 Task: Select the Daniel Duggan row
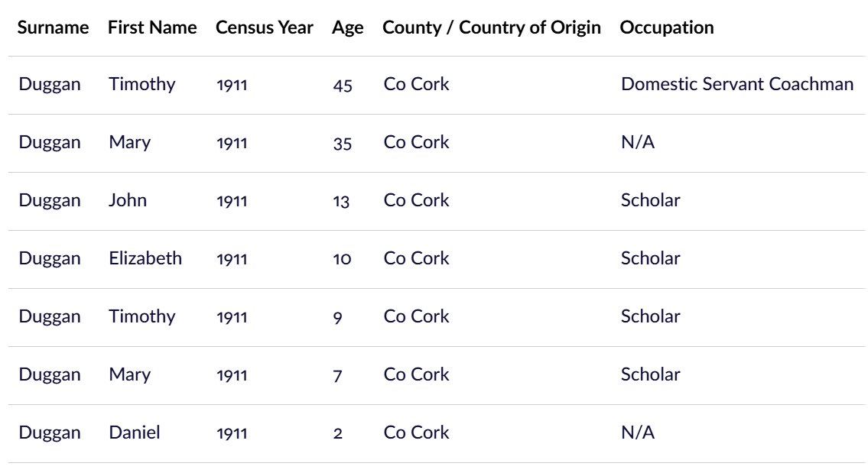tap(437, 434)
